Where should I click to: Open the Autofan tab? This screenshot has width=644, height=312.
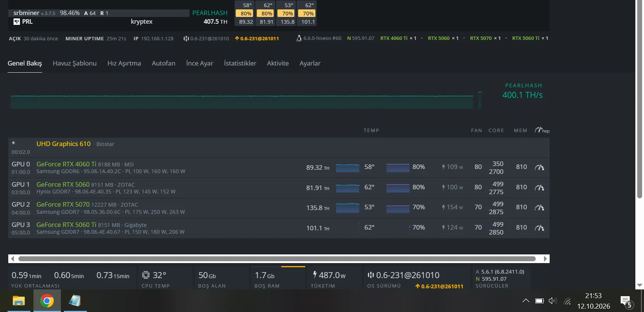[x=164, y=63]
